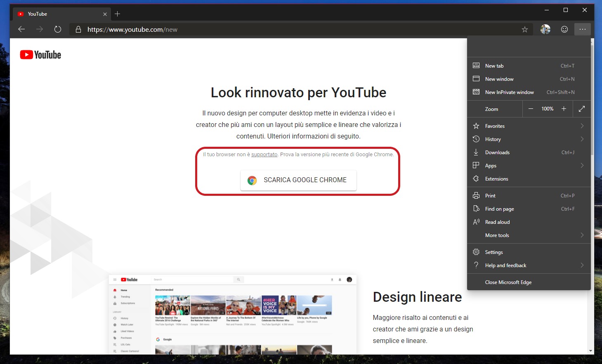Click the 'Look rinnovato per YouTube' heading
Viewport: 602px width, 364px height.
tap(298, 93)
